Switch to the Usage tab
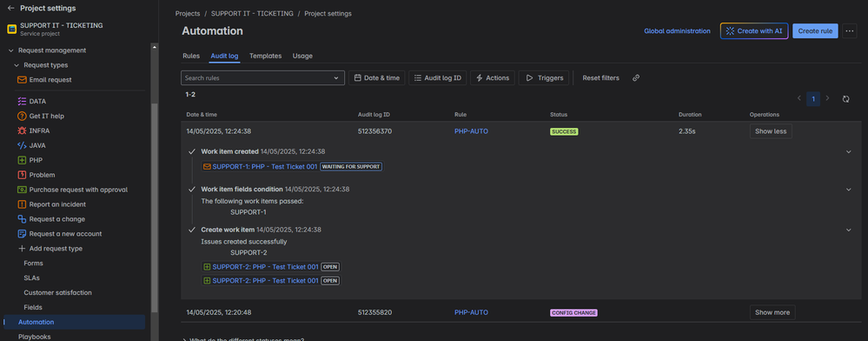 (x=302, y=56)
